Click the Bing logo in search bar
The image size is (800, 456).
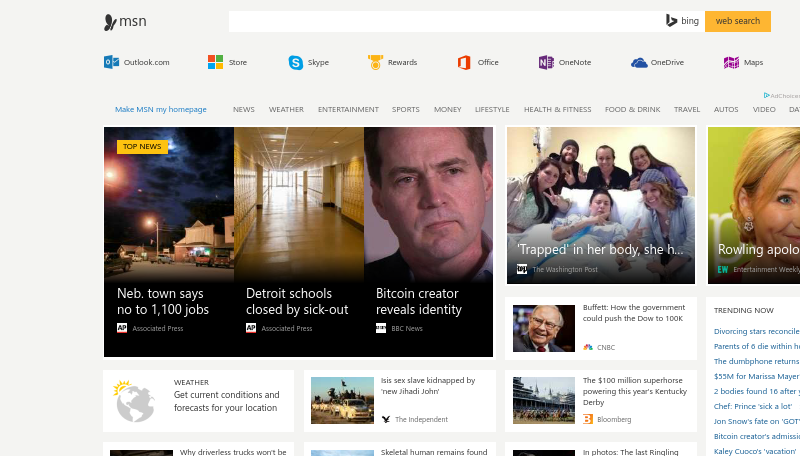[682, 21]
